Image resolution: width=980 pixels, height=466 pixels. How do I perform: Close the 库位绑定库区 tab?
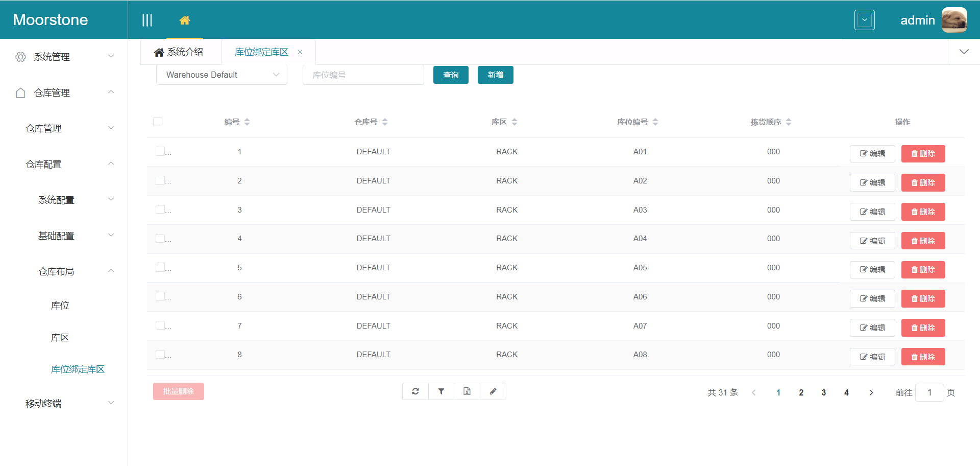click(300, 52)
